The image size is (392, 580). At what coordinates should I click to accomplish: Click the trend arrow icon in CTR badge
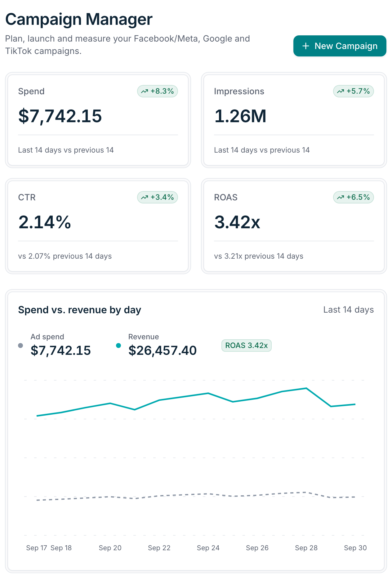point(145,197)
